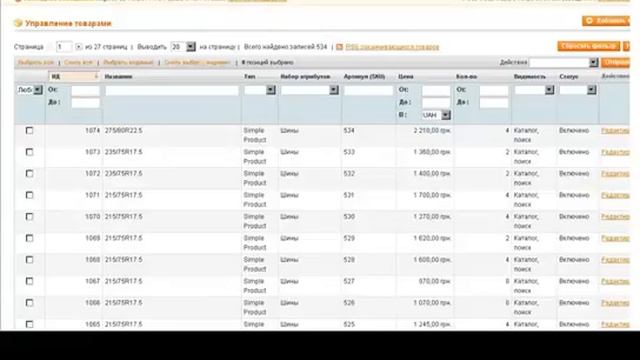Open the Тип column filter dropdown
This screenshot has width=640, height=360.
pyautogui.click(x=260, y=90)
